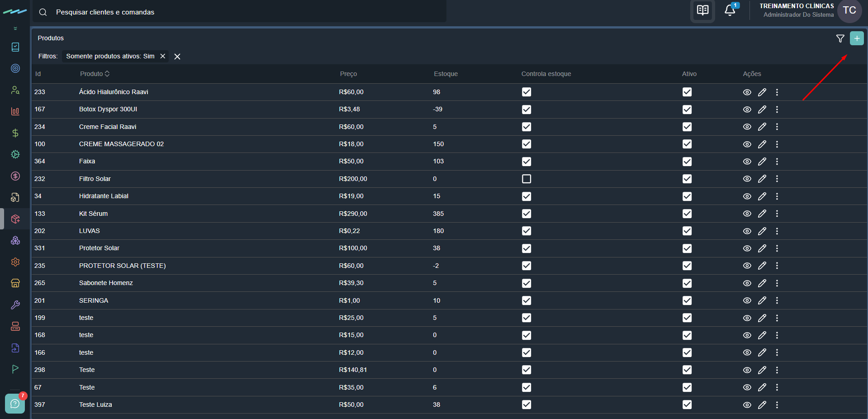
Task: Open the support chat bubble
Action: click(15, 403)
